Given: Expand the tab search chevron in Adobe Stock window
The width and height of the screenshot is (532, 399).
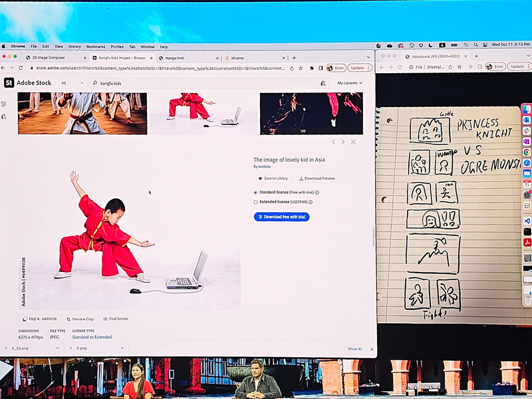Looking at the screenshot, I should [x=368, y=58].
